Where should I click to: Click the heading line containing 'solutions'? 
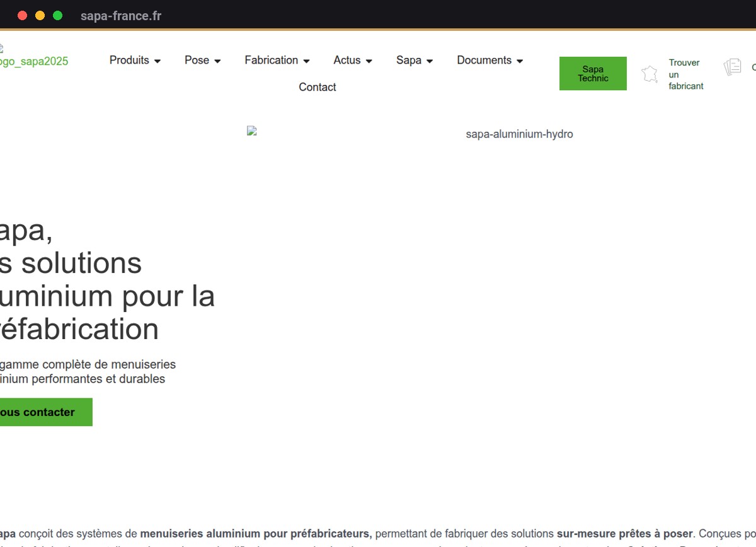click(x=71, y=263)
